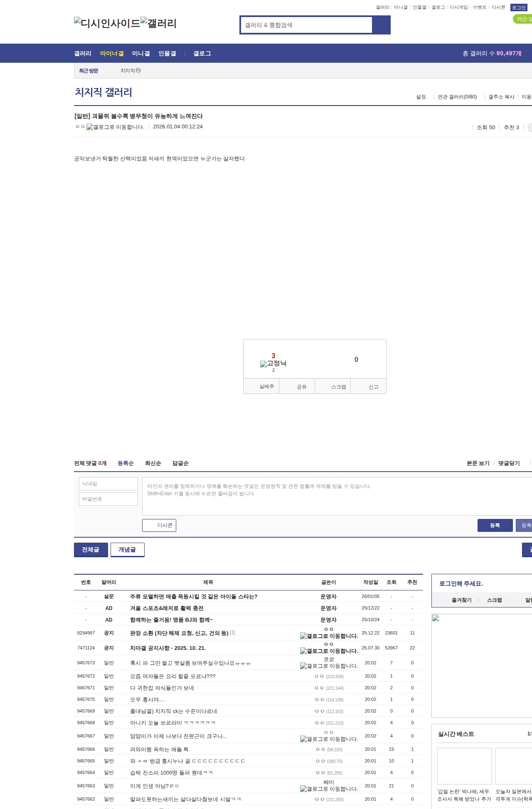532x809 pixels.
Task: Open post 요즘 여자들은 요리 할줄 모르냐???
Action: click(x=173, y=676)
